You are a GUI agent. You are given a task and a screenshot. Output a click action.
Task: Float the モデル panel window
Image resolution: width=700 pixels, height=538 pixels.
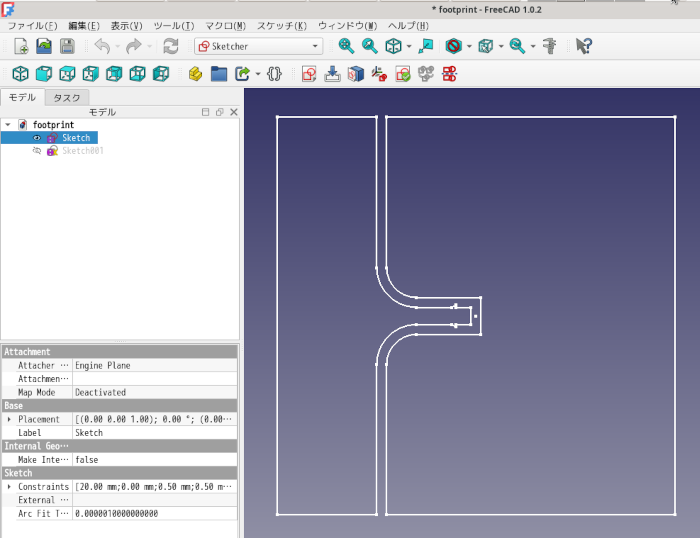[x=219, y=112]
